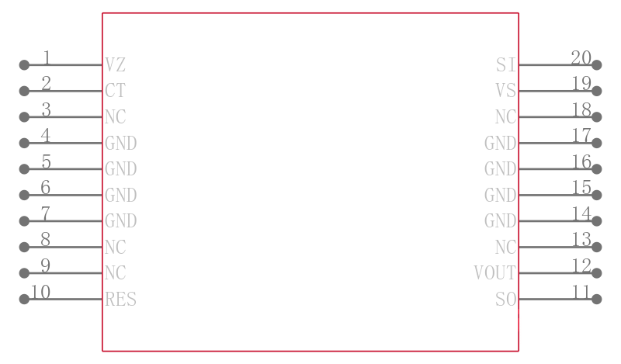Select the SI pin label
This screenshot has width=621, height=364.
click(x=506, y=65)
